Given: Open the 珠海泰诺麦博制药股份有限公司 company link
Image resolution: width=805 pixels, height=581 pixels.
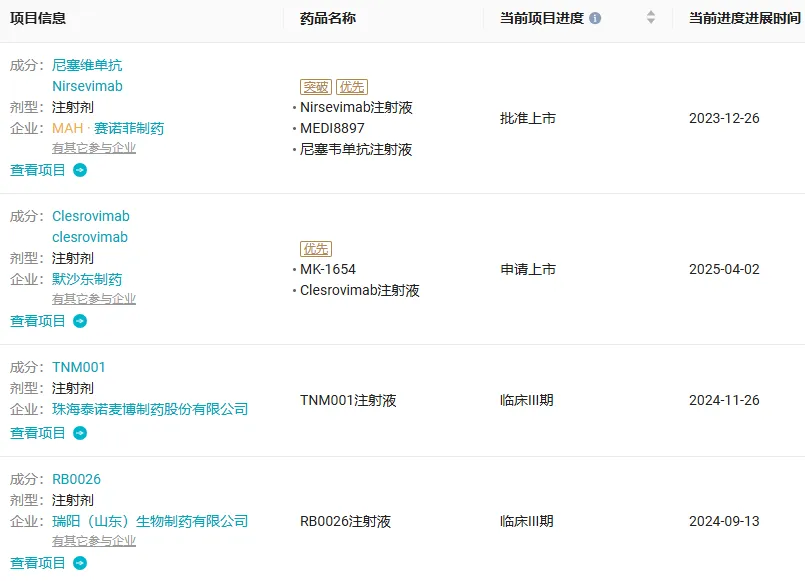Looking at the screenshot, I should click(150, 409).
